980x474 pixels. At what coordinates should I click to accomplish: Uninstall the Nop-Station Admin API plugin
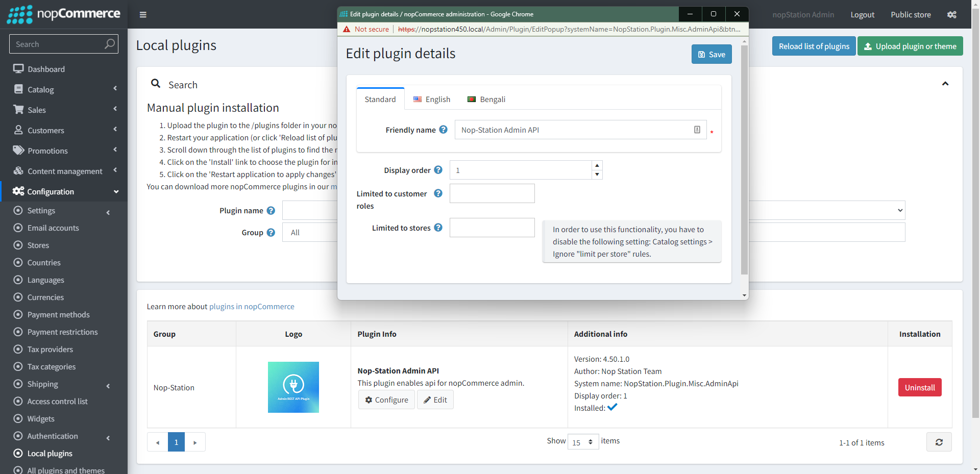point(920,387)
